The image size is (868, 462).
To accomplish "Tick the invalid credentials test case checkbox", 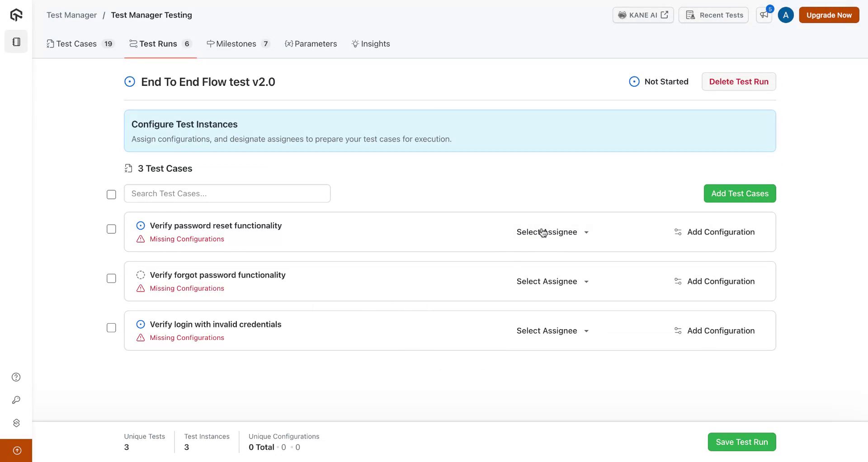I will click(111, 328).
